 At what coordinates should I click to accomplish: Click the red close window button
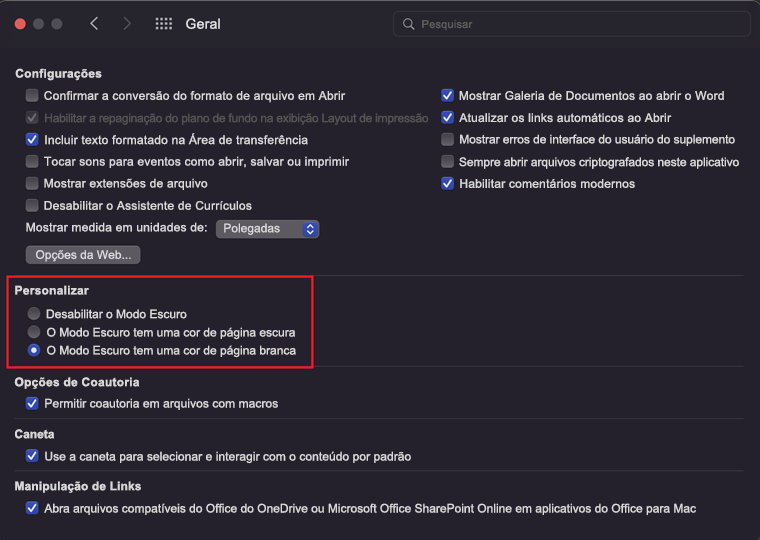pos(20,24)
